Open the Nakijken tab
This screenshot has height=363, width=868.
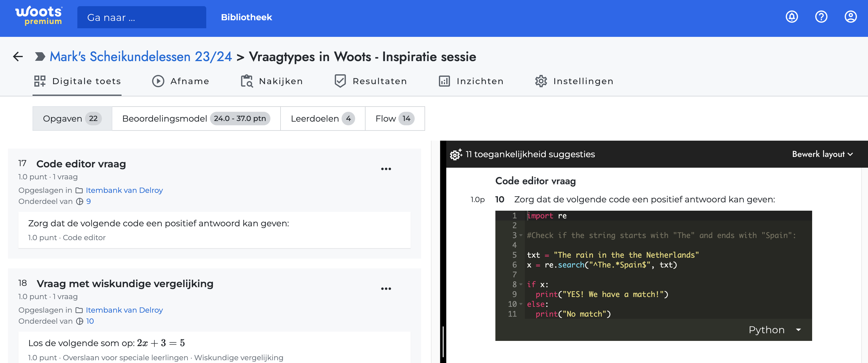pyautogui.click(x=272, y=81)
